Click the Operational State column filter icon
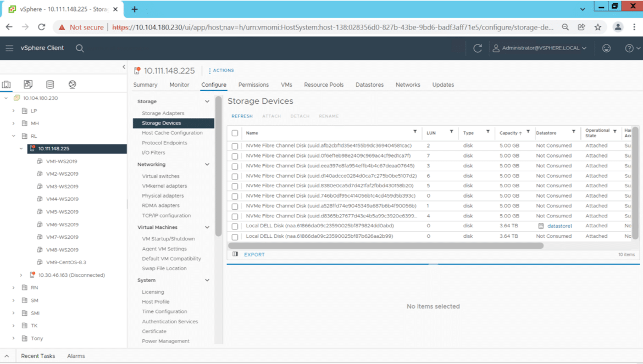643x364 pixels. [x=615, y=132]
